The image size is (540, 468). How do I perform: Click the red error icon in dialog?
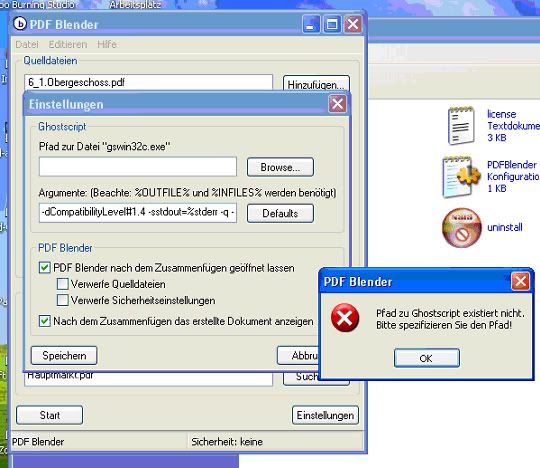click(345, 318)
